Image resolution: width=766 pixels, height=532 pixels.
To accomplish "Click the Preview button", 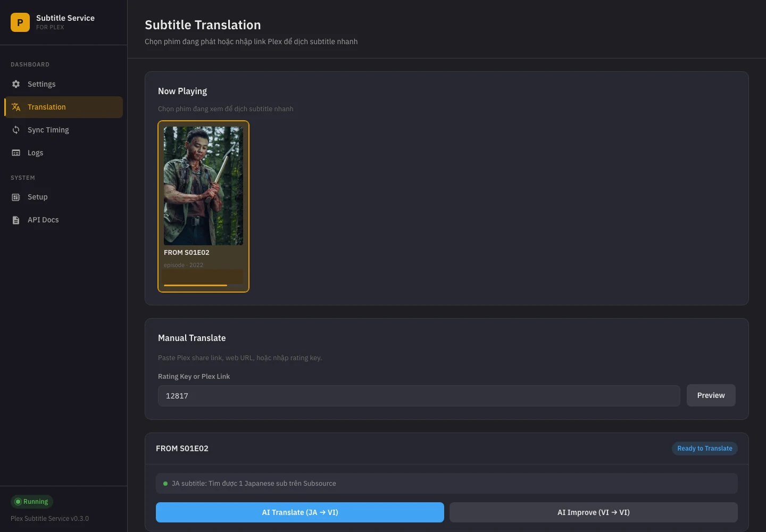I will [x=711, y=395].
